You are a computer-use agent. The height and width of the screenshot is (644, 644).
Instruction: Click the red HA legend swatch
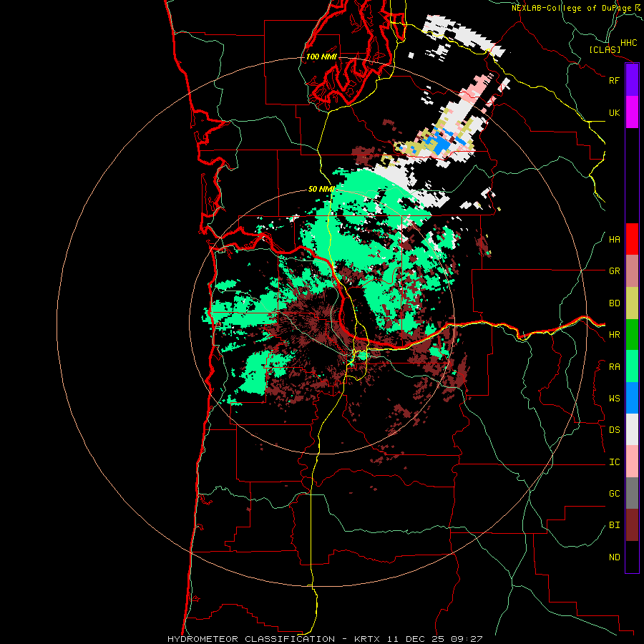click(632, 239)
